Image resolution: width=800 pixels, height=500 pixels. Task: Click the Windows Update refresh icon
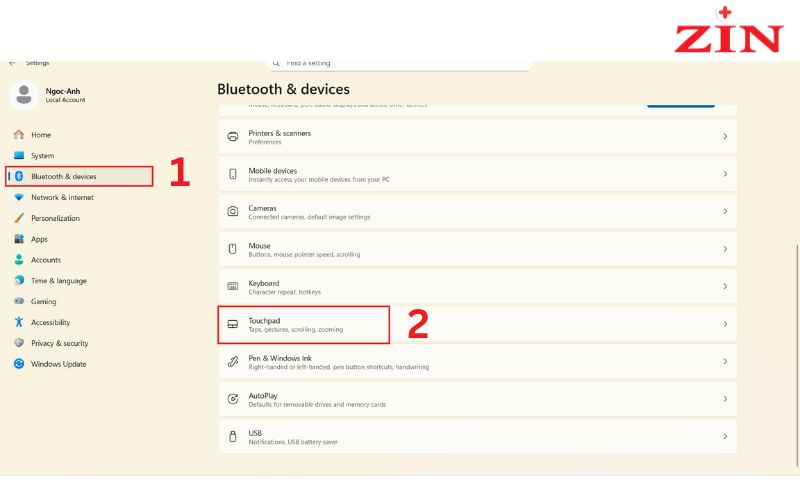[19, 364]
